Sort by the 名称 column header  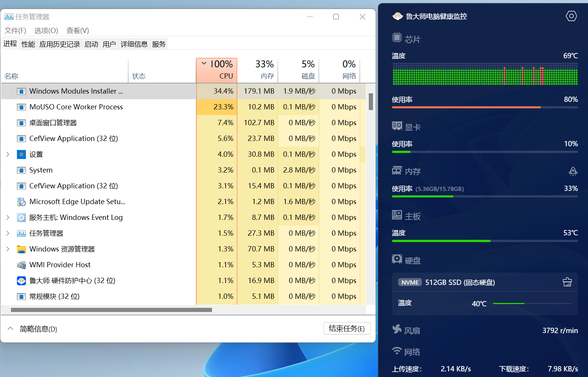tap(65, 71)
